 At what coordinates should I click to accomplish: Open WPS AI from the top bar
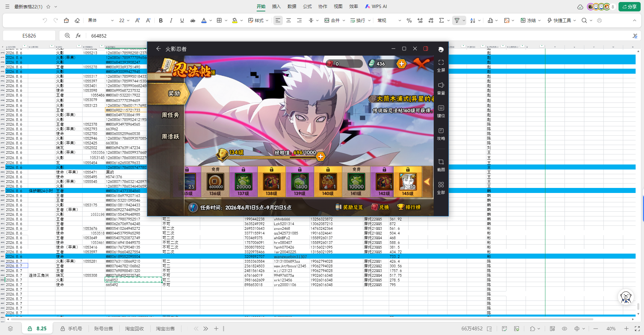coord(376,6)
